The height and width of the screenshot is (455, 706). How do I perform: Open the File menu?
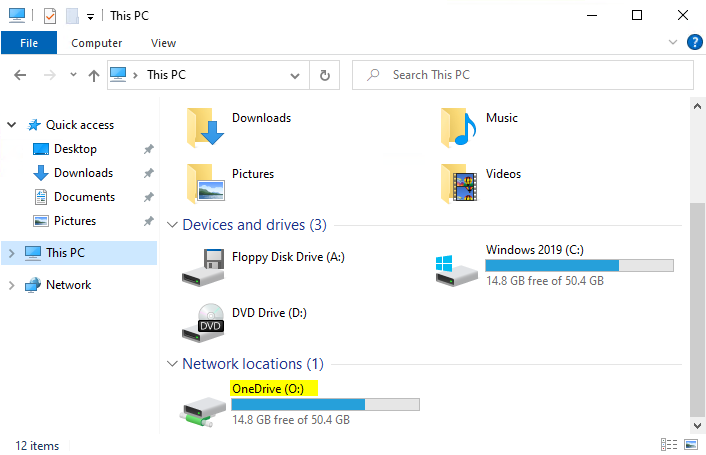[x=29, y=43]
